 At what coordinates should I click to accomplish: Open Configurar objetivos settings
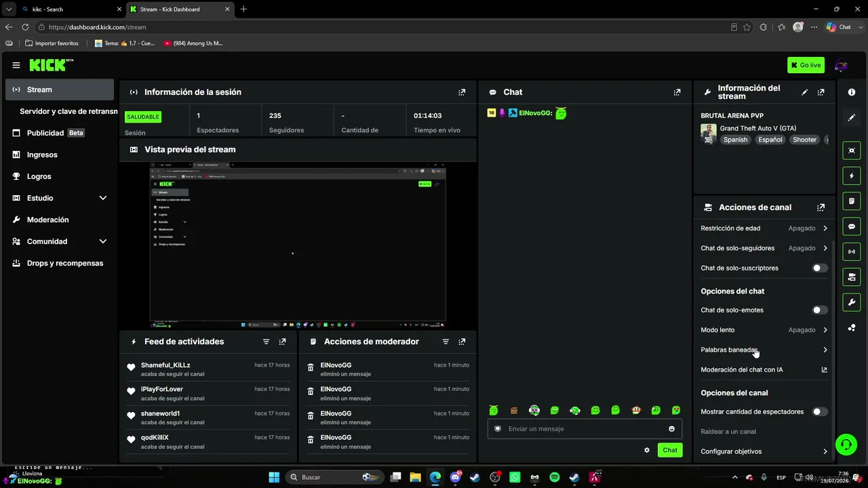pyautogui.click(x=764, y=451)
